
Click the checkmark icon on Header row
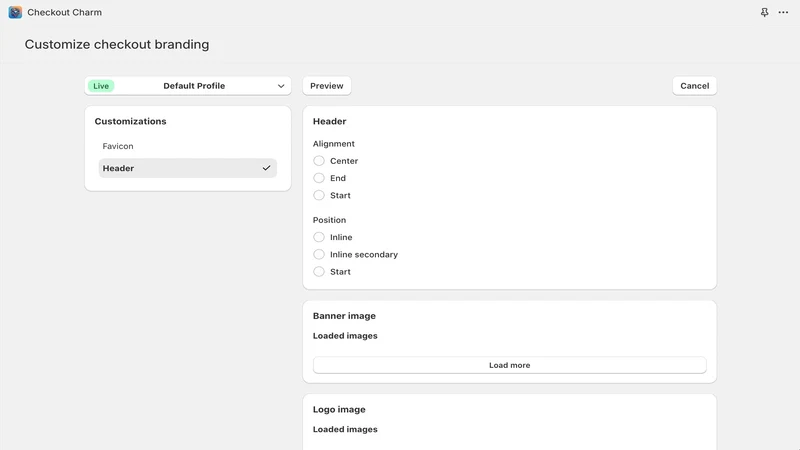pos(266,168)
